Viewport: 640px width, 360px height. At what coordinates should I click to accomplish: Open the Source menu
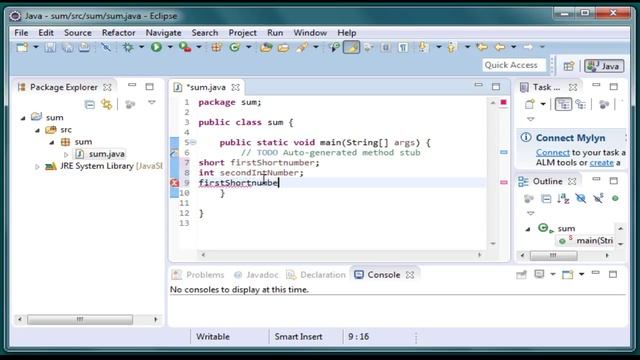tap(78, 33)
